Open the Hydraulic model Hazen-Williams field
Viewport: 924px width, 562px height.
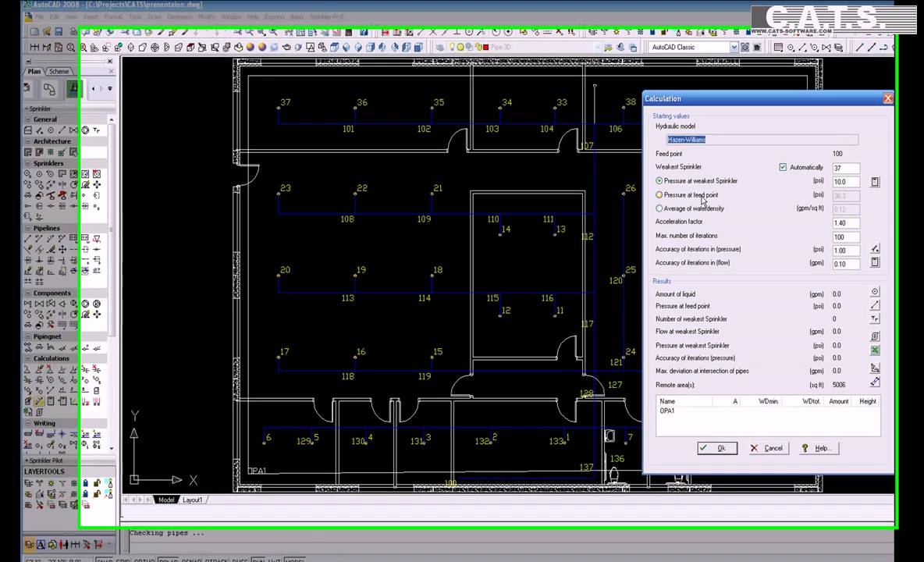pos(762,140)
